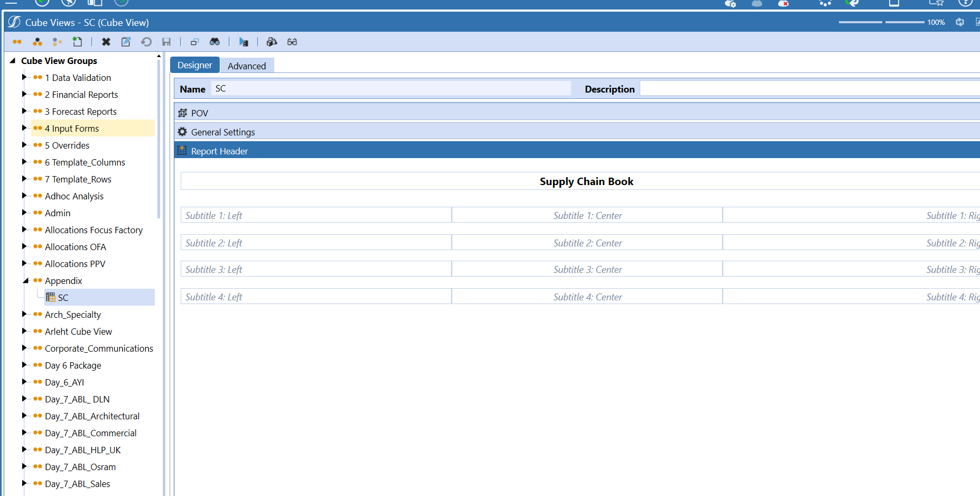The height and width of the screenshot is (496, 980).
Task: Open the POV section header
Action: pos(200,113)
